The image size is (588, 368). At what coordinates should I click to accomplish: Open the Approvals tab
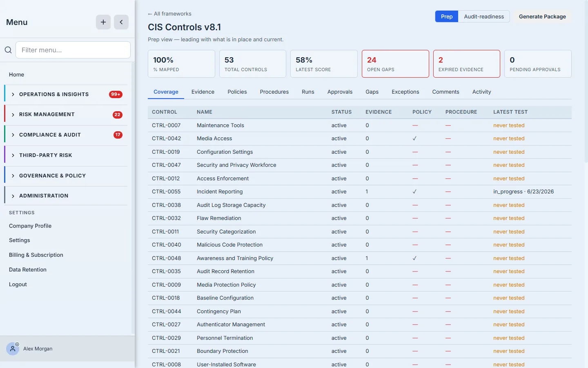(340, 92)
